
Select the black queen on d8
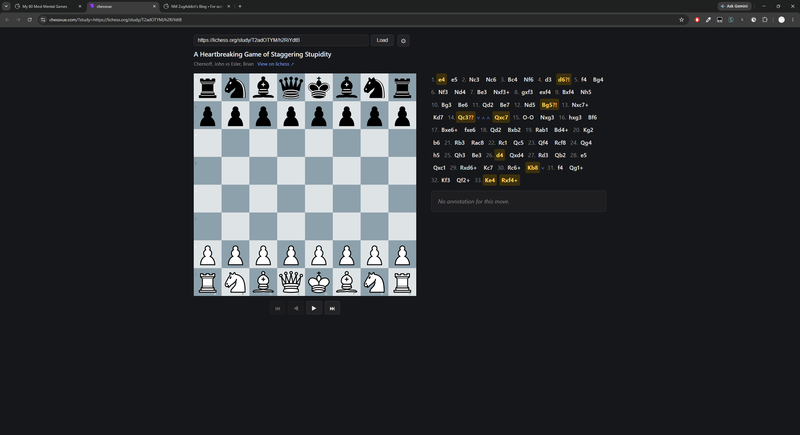coord(291,87)
